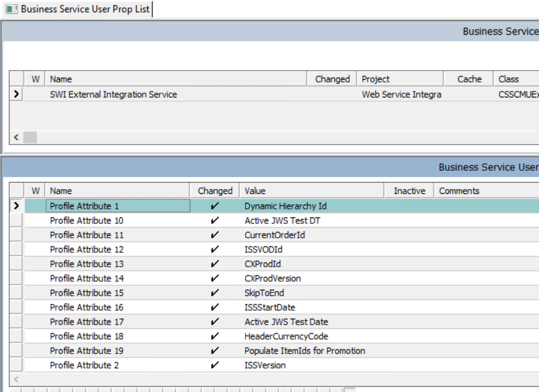Click the row arrow beside Profile Attribute 1
This screenshot has width=539, height=392.
tap(16, 206)
